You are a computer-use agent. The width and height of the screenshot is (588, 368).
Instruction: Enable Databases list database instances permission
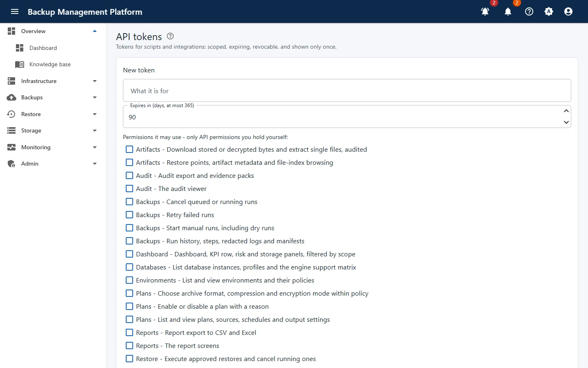point(129,267)
